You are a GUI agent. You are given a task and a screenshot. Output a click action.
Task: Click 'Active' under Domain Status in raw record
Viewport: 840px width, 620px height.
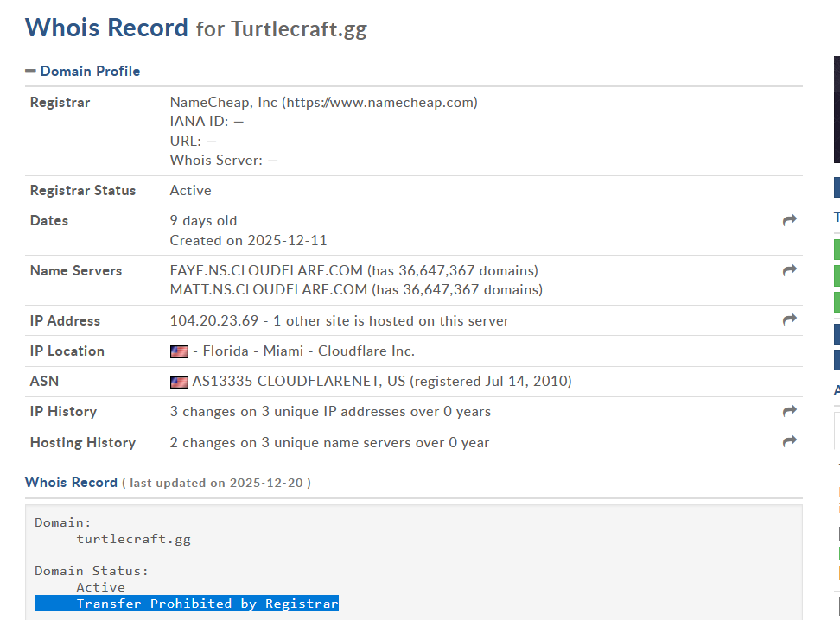(x=101, y=587)
